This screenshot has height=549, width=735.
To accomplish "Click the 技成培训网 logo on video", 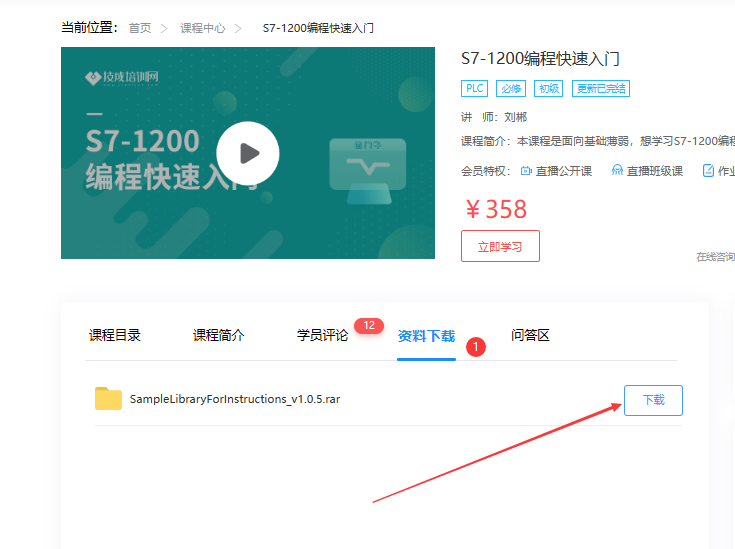I will (x=122, y=78).
